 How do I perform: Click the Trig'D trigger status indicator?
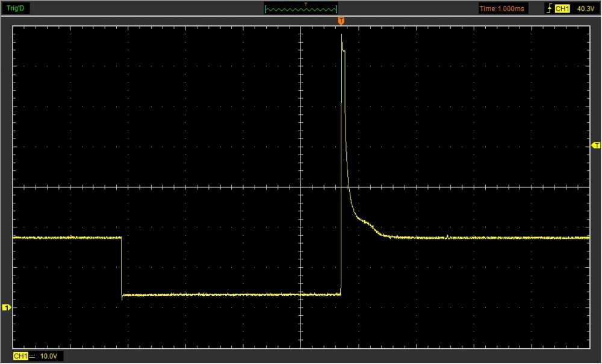click(x=16, y=8)
